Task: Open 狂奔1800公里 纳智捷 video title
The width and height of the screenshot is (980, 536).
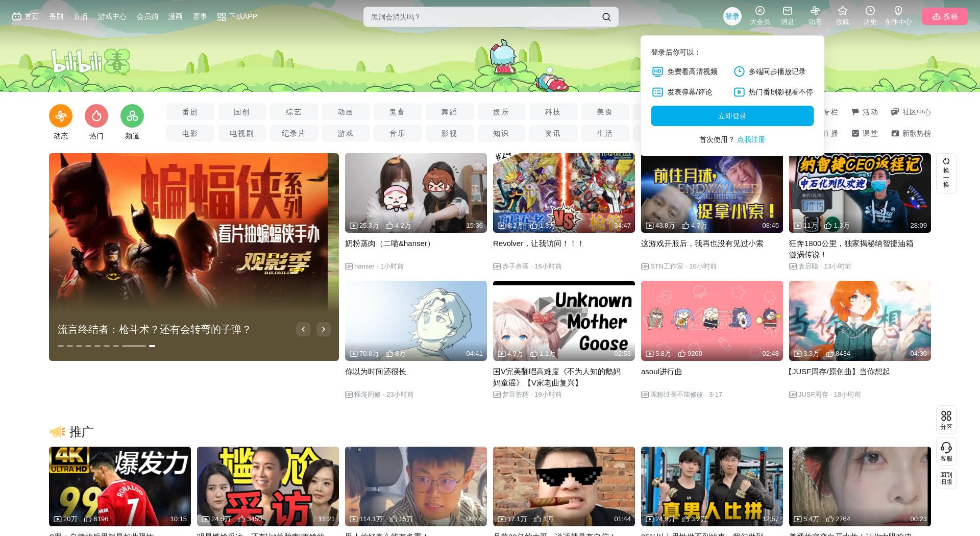Action: coord(851,249)
